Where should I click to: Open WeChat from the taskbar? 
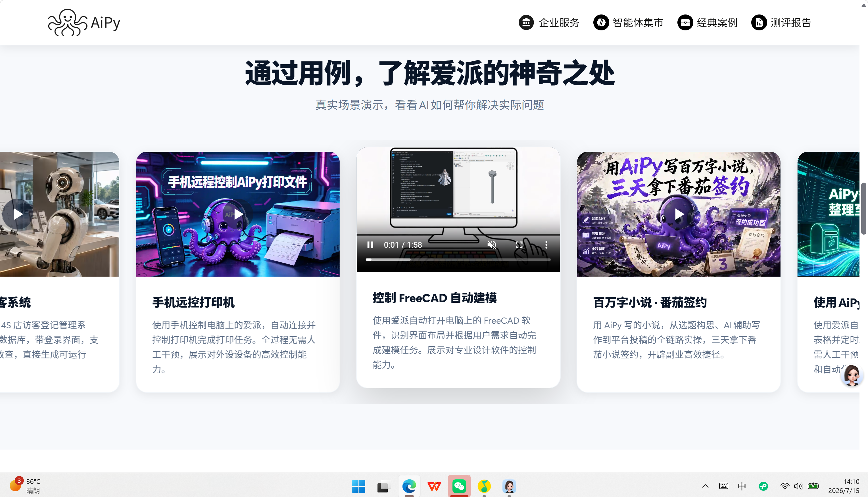[459, 486]
